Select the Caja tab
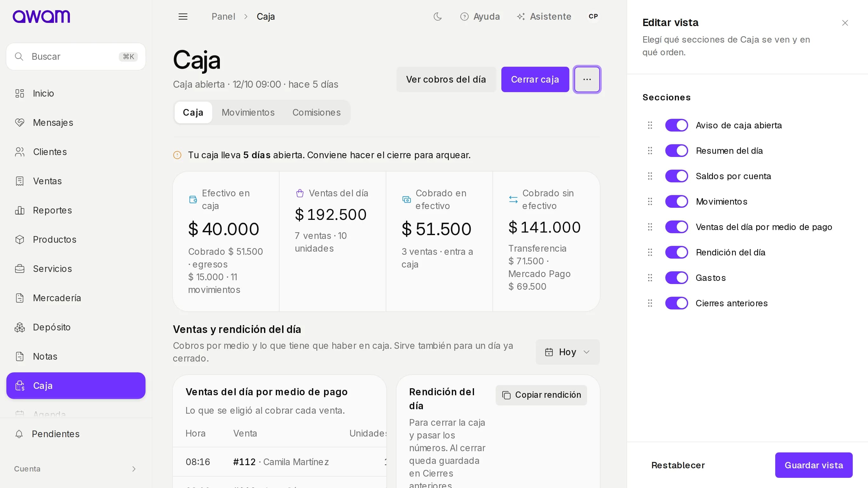This screenshot has height=488, width=868. click(193, 112)
